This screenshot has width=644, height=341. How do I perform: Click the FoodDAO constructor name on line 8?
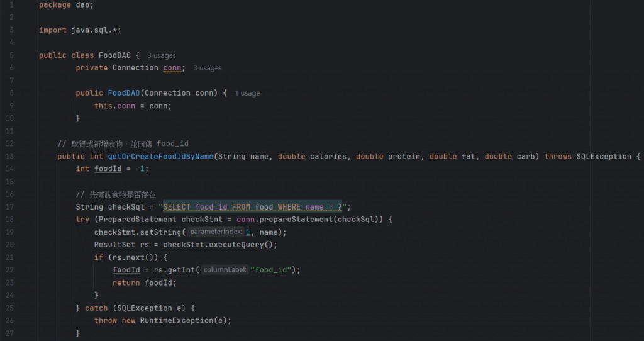click(124, 93)
